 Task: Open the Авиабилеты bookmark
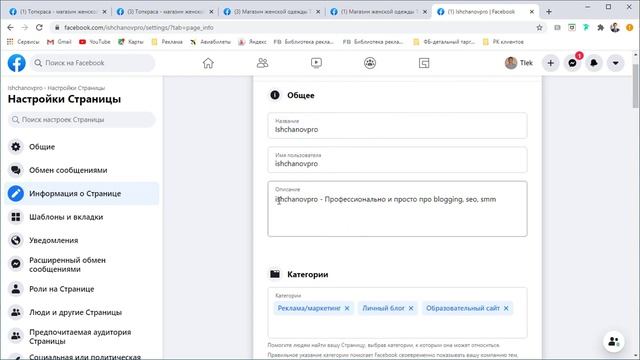[211, 42]
